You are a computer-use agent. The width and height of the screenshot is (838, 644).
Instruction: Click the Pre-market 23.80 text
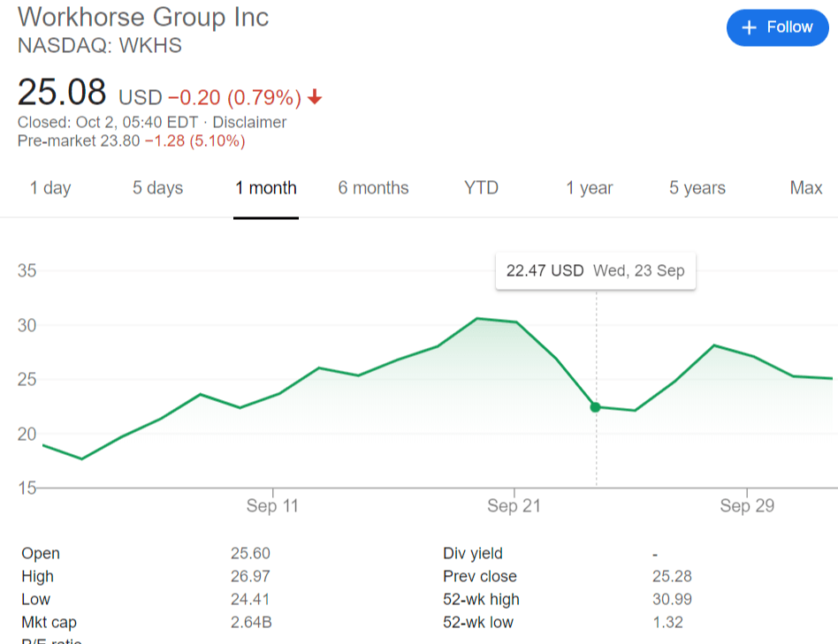click(x=79, y=141)
